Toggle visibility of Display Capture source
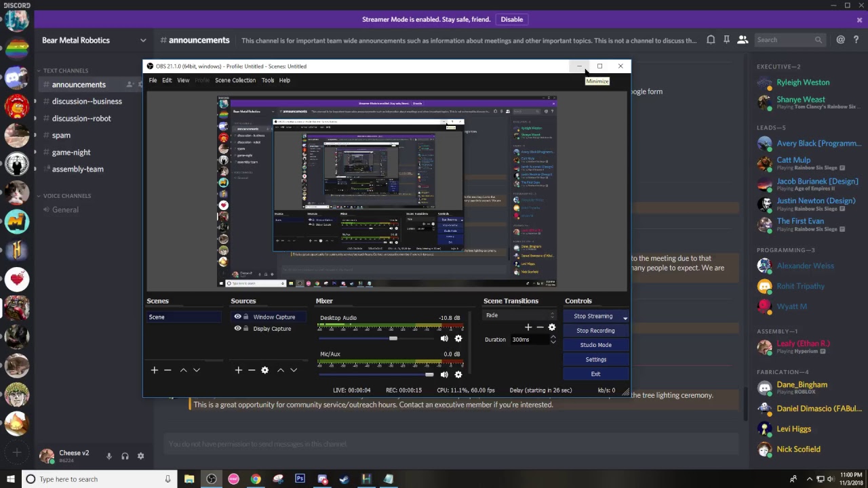The height and width of the screenshot is (488, 868). pos(237,329)
